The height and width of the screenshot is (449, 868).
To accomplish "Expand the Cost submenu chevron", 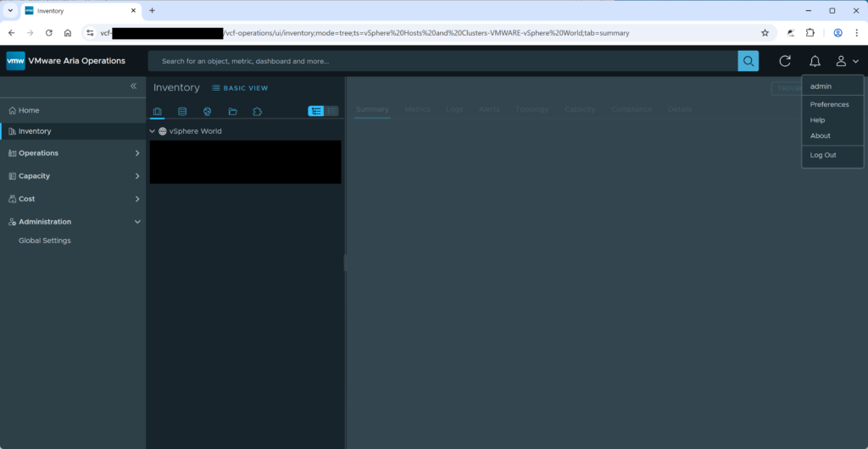I will [137, 198].
